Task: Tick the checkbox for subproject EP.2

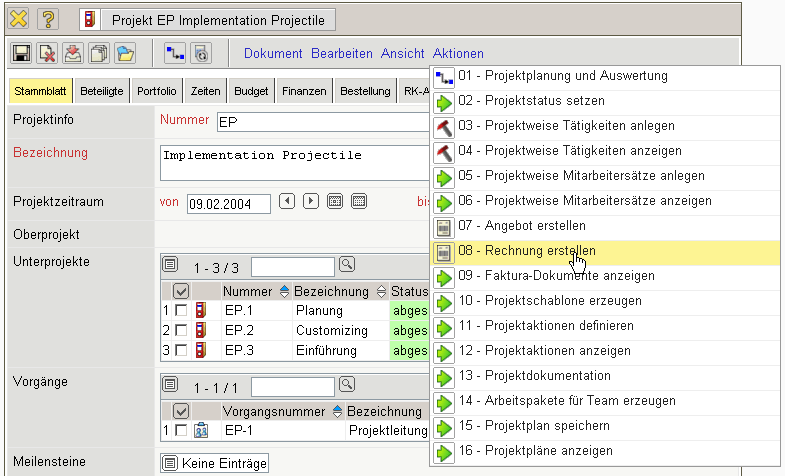Action: click(x=181, y=330)
